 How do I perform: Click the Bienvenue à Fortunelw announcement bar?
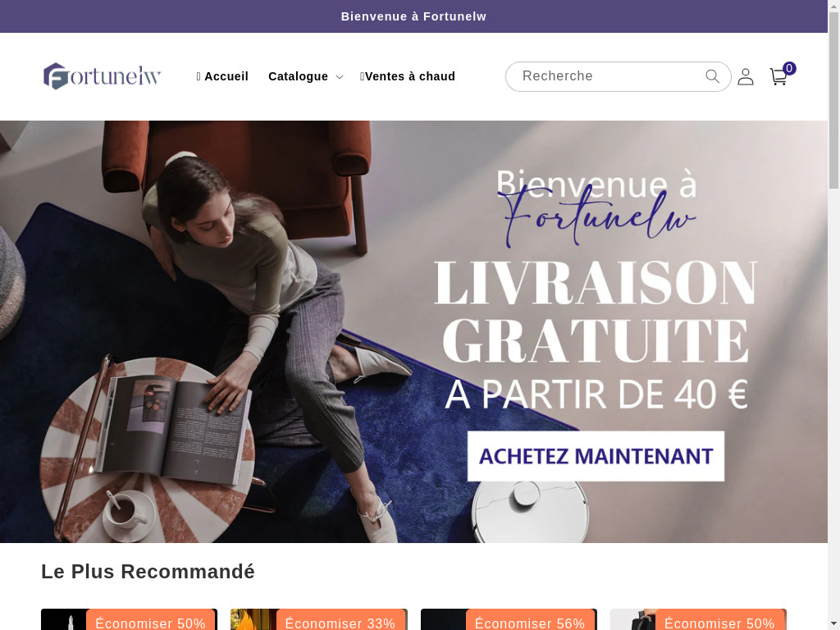click(413, 16)
